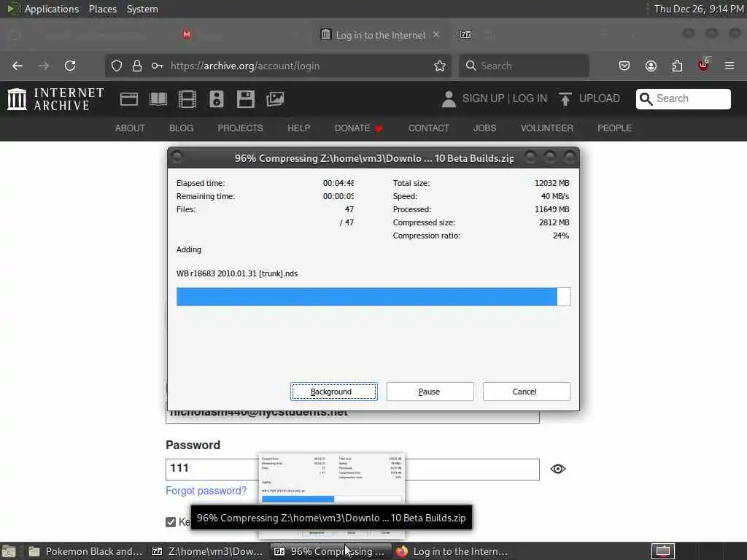Click the UPLOAD link

(600, 98)
